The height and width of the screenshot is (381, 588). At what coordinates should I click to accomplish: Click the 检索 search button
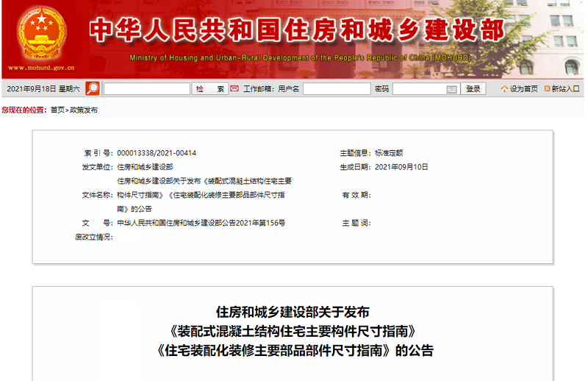click(210, 89)
